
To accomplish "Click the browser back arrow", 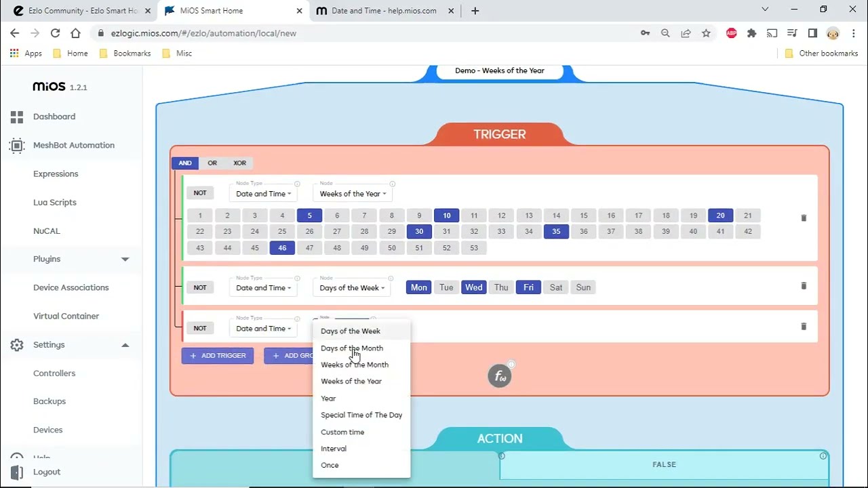I will (15, 33).
